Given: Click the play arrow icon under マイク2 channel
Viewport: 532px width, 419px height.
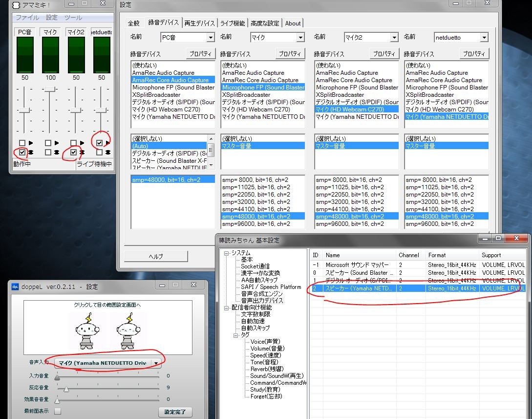Looking at the screenshot, I should pyautogui.click(x=83, y=143).
